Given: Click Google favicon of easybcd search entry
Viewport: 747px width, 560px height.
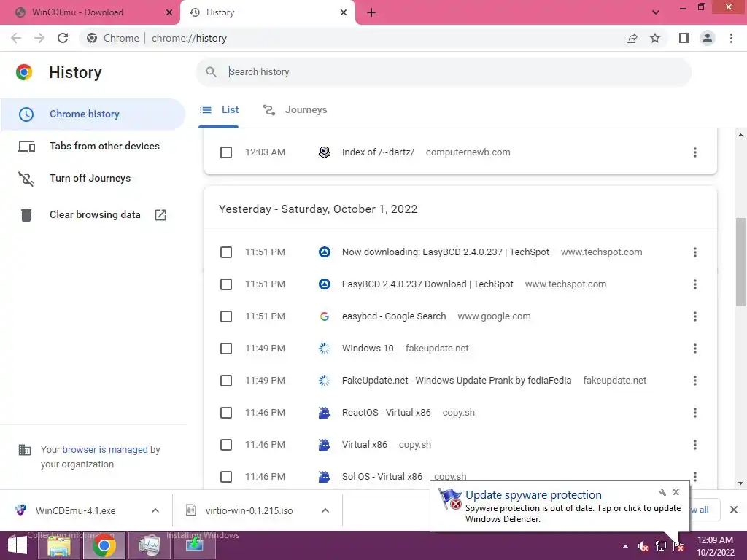Looking at the screenshot, I should [x=325, y=316].
